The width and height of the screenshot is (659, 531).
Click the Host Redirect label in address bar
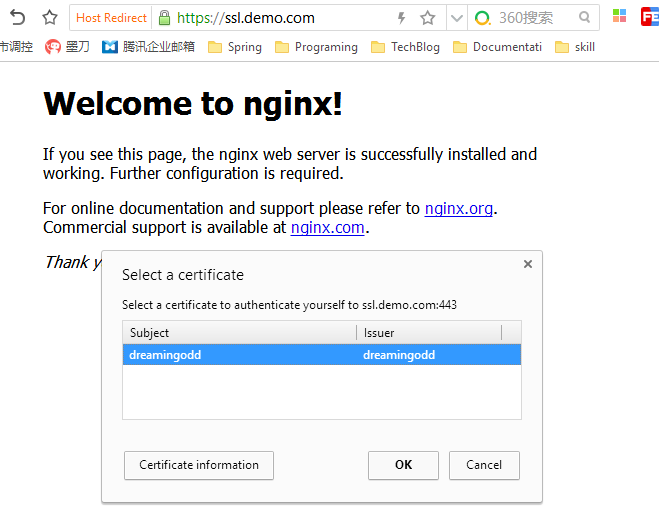click(111, 18)
